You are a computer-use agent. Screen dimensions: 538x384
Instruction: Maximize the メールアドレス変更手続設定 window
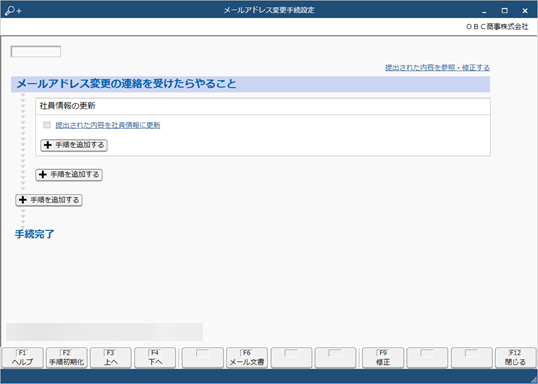pos(504,11)
